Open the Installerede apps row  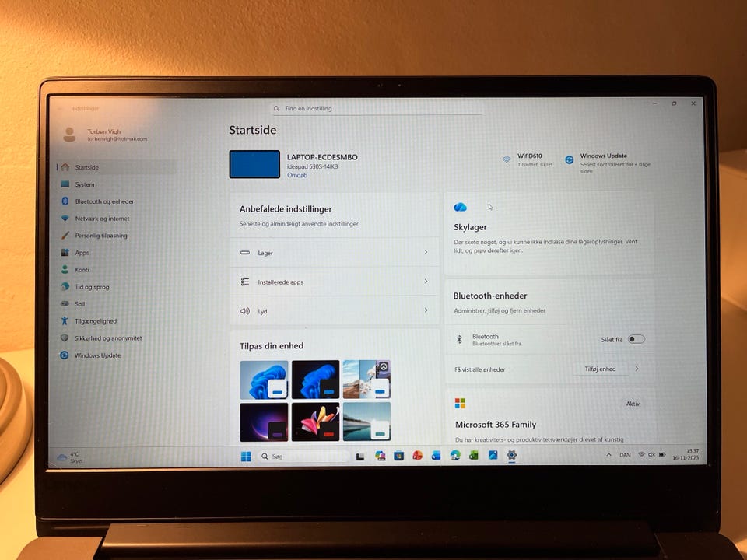click(x=335, y=282)
